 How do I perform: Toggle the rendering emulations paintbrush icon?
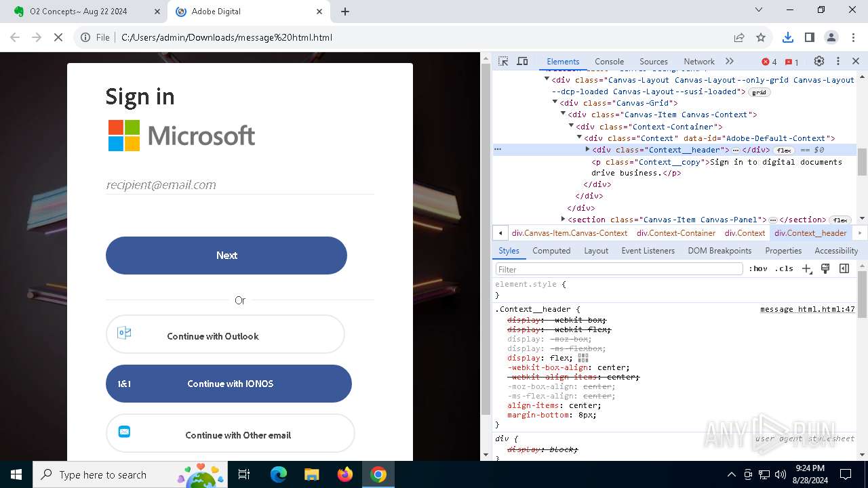[825, 269]
